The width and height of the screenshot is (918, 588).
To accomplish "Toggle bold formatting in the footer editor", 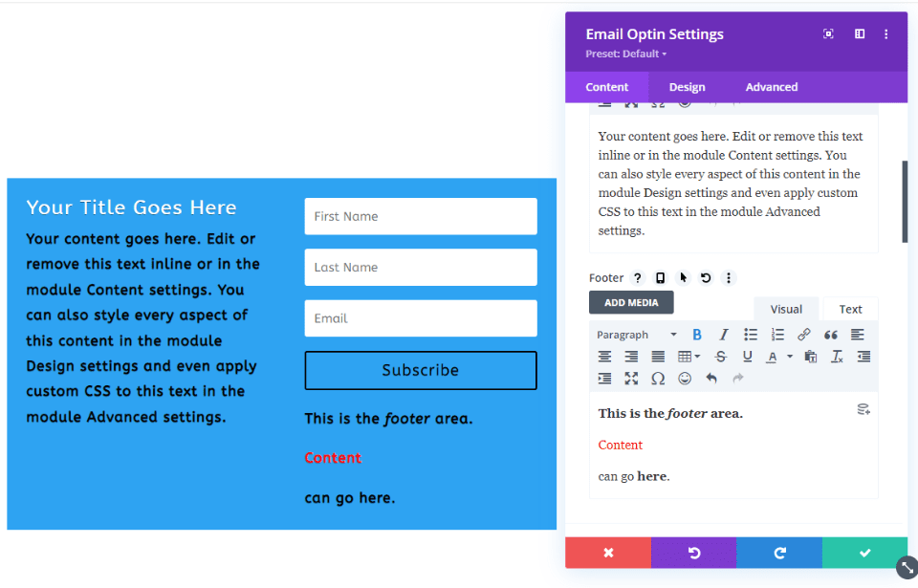I will click(x=696, y=335).
